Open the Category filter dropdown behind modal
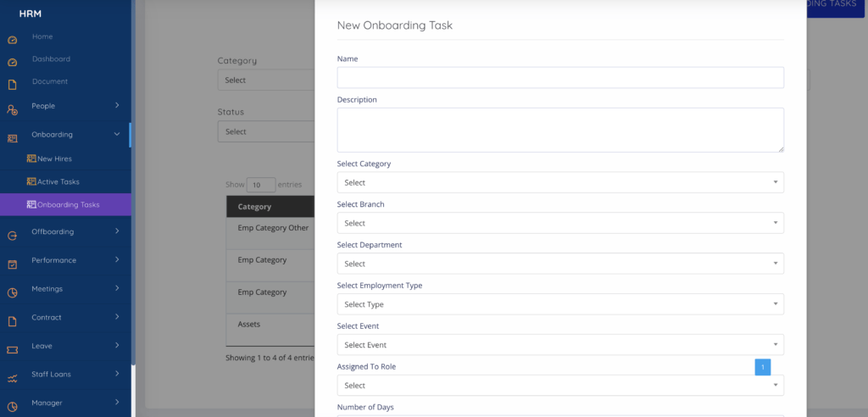The image size is (868, 417). tap(266, 80)
